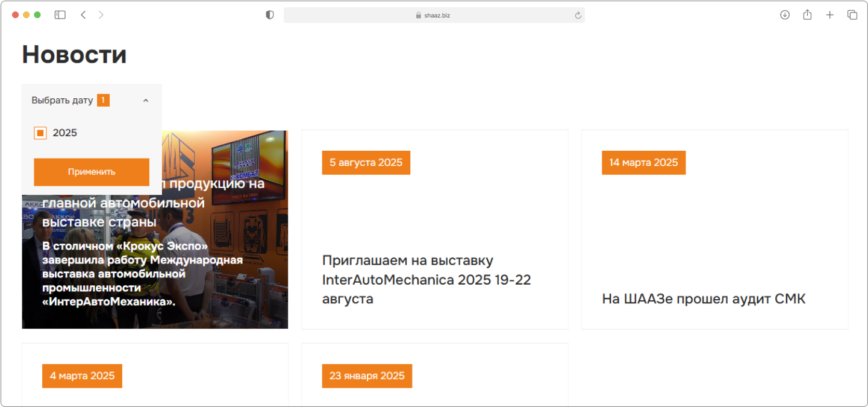Open the На ШААЗе прошел аудит СМК article
Screen dimensions: 868x407
704,299
